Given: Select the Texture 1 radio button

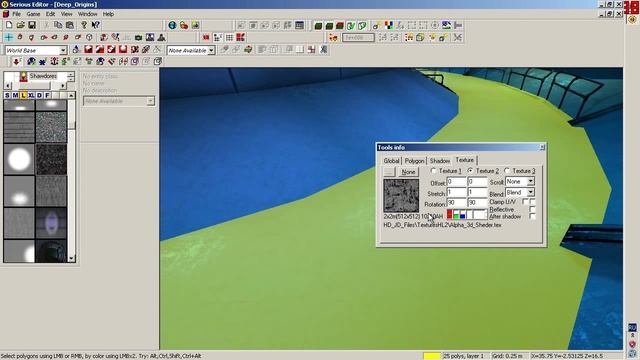Looking at the screenshot, I should (x=433, y=171).
